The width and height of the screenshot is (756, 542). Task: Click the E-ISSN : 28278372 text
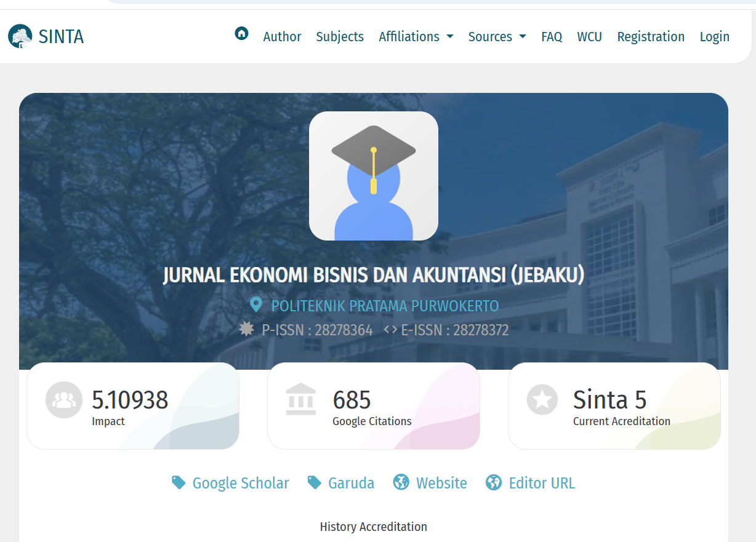click(455, 330)
